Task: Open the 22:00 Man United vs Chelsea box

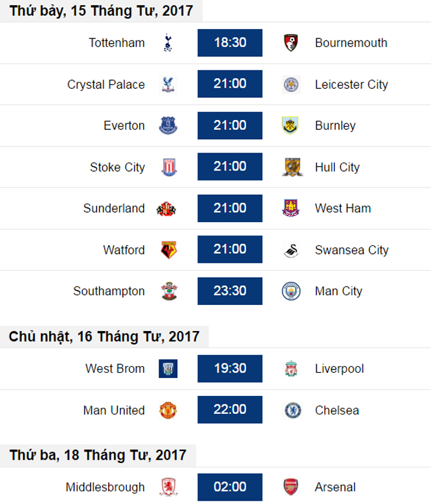Action: [230, 410]
